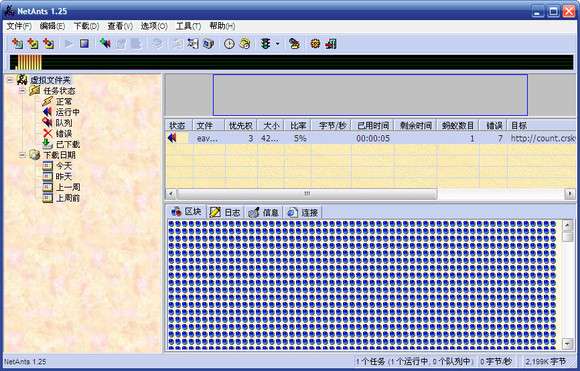Switch to the 日志 tab
The image size is (580, 371).
(226, 212)
